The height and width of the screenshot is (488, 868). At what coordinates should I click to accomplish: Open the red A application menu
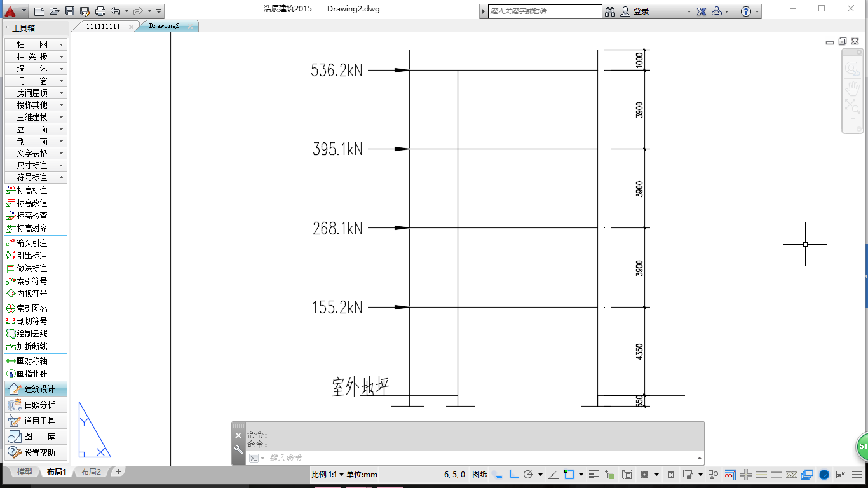pyautogui.click(x=14, y=11)
